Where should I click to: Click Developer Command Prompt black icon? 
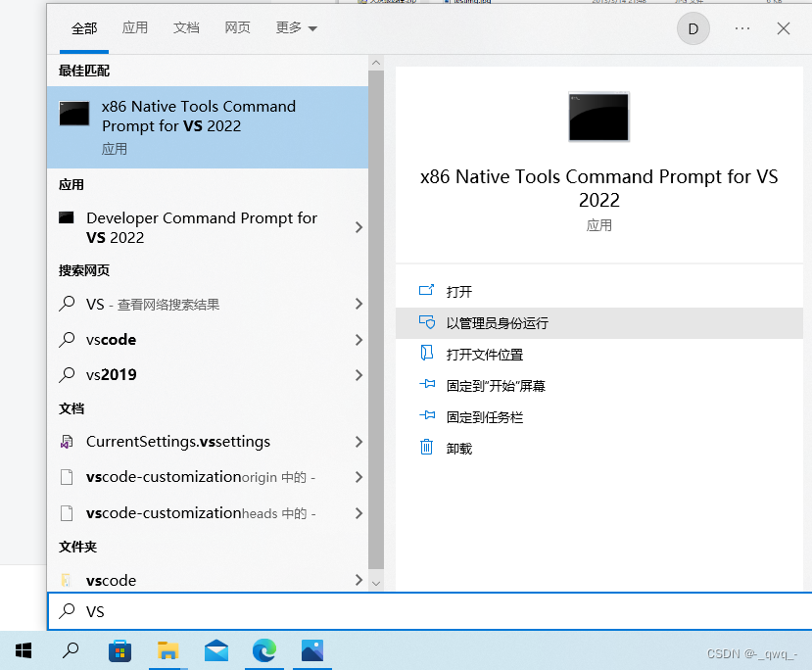coord(67,217)
